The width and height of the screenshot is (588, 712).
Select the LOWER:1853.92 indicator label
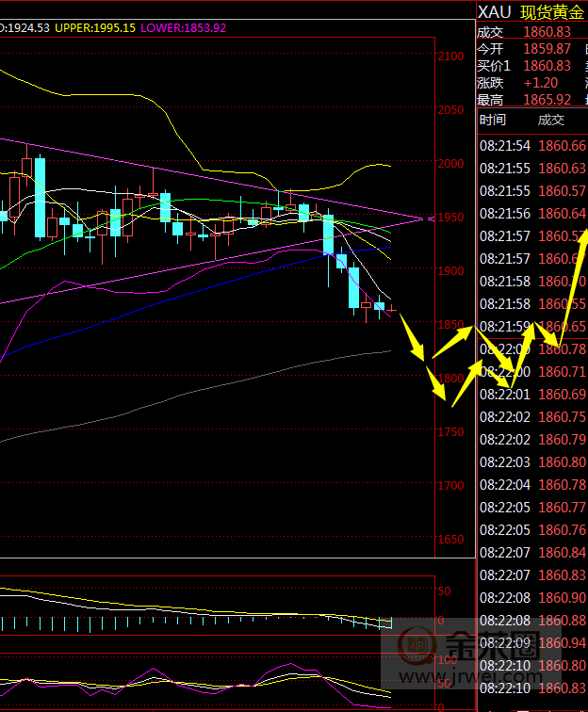point(183,28)
